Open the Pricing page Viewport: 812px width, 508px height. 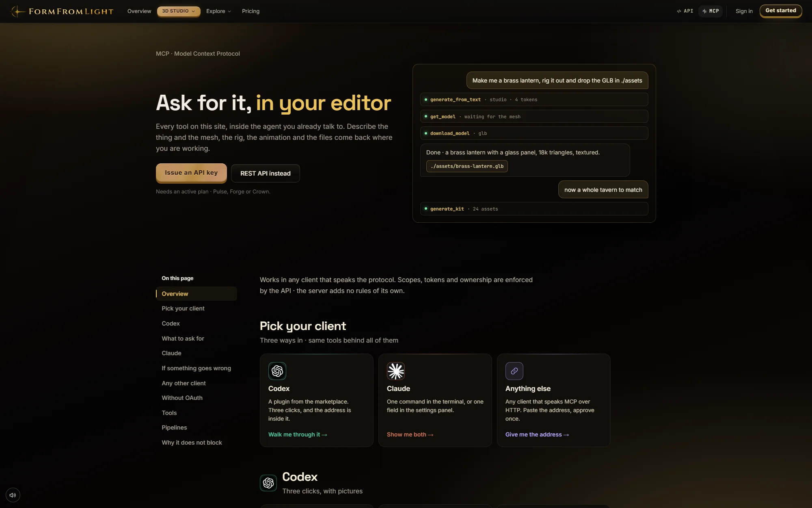point(251,11)
